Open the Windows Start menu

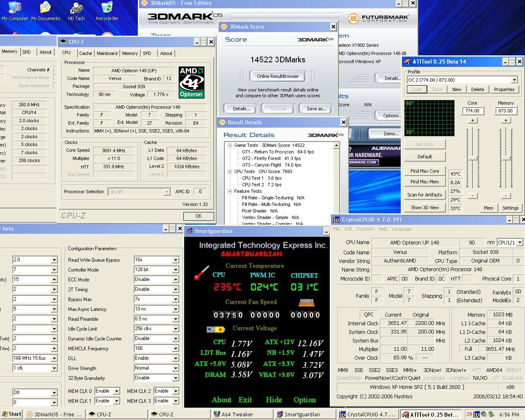pos(11,414)
